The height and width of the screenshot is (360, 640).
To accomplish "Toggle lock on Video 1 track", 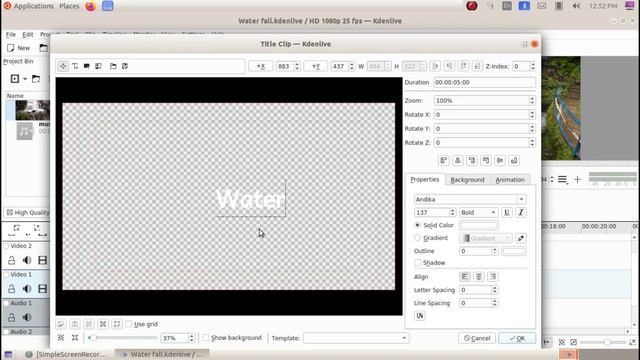I will click(11, 289).
